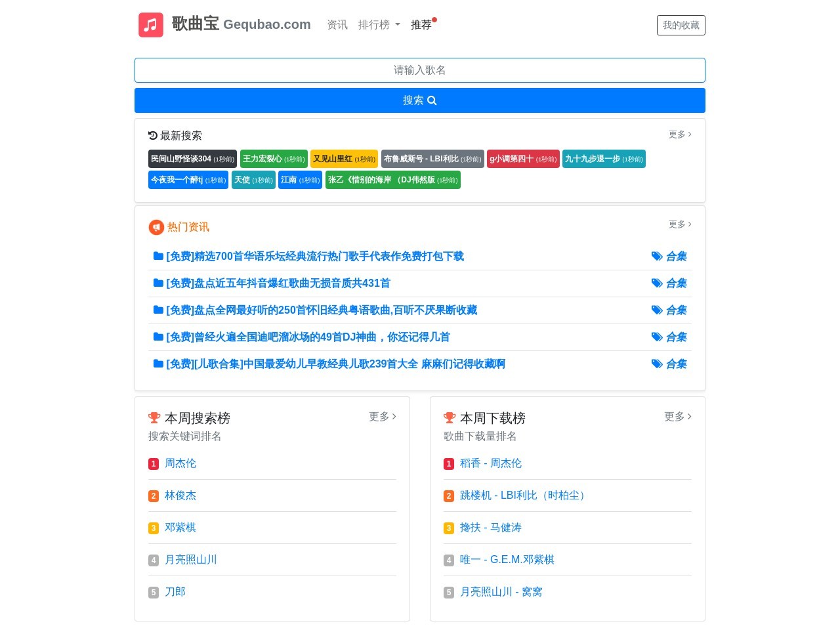Click the history icon beside 最新搜索
The width and height of the screenshot is (840, 630).
click(153, 135)
